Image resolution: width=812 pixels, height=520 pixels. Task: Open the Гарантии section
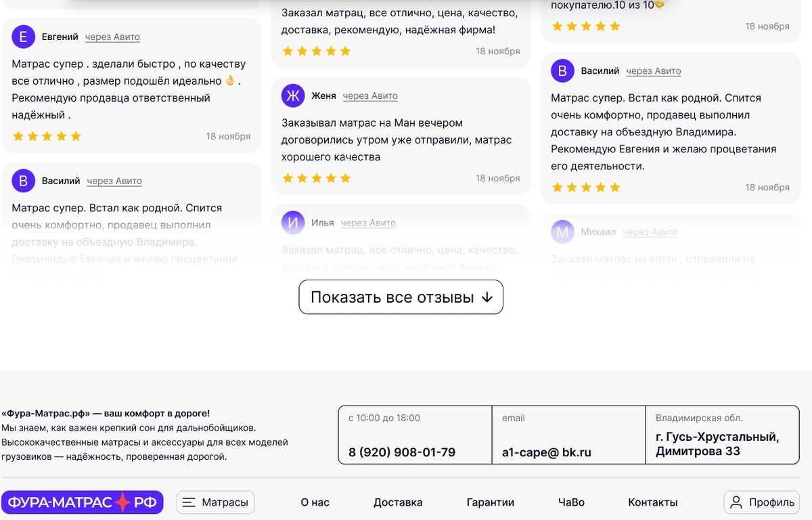tap(491, 502)
